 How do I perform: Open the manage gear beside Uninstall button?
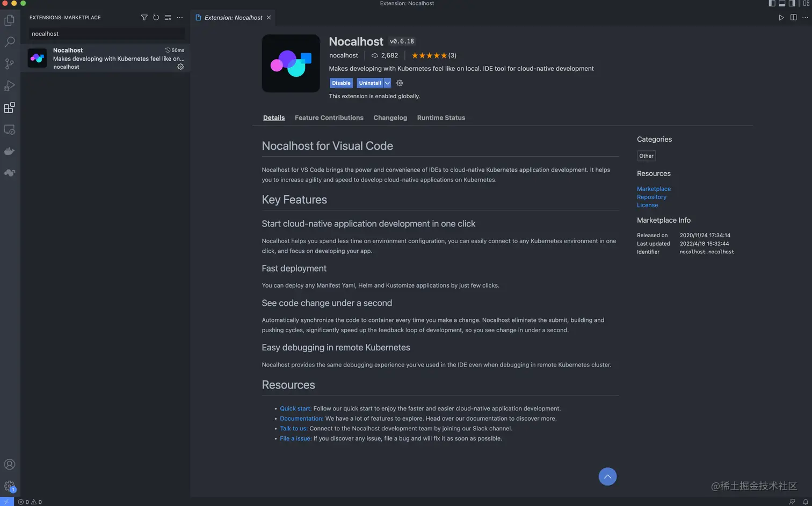pyautogui.click(x=400, y=83)
